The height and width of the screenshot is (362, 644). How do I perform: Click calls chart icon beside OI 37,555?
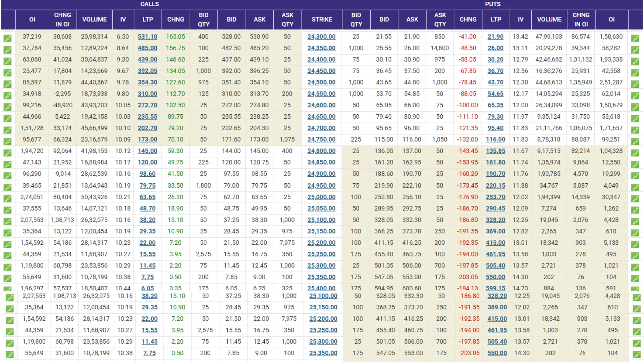pos(7,210)
